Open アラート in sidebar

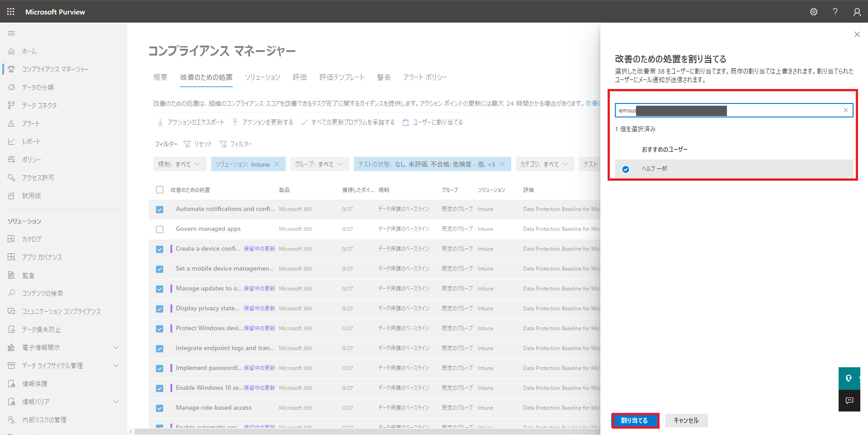[31, 123]
